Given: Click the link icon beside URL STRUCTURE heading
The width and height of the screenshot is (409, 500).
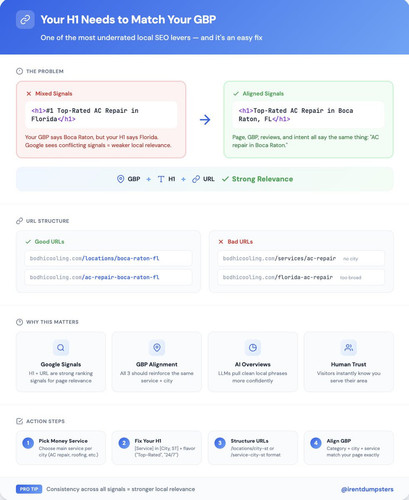Looking at the screenshot, I should point(19,221).
